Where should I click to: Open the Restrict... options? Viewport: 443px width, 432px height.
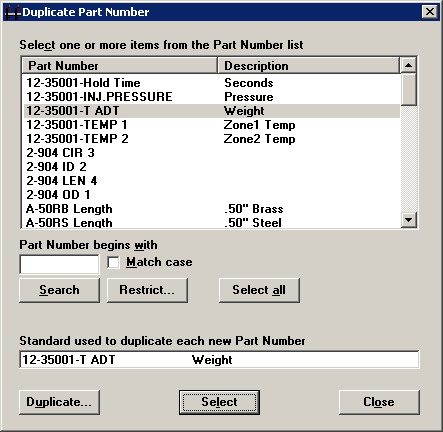[147, 290]
